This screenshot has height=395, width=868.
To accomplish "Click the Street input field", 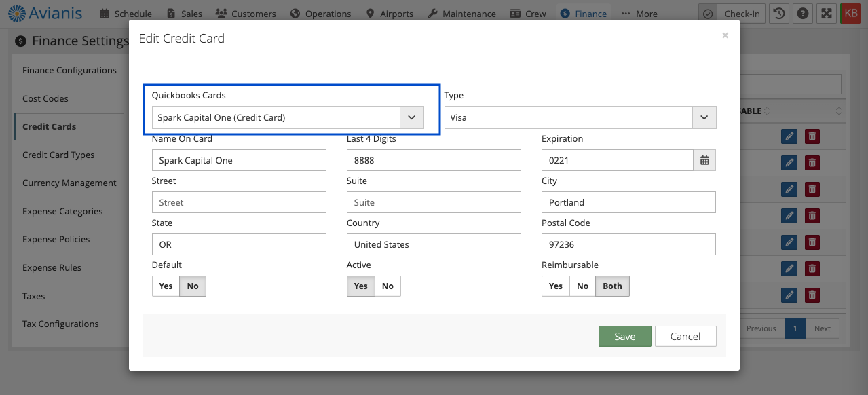I will click(239, 202).
